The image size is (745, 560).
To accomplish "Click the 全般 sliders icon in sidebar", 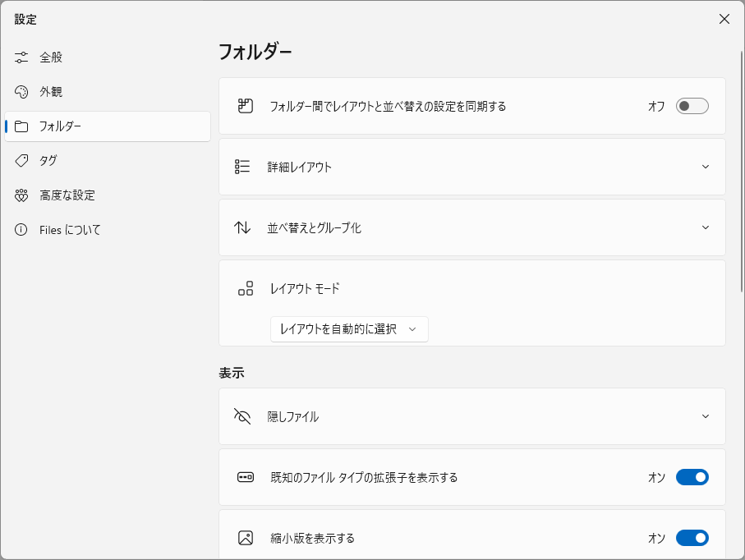I will pyautogui.click(x=21, y=57).
